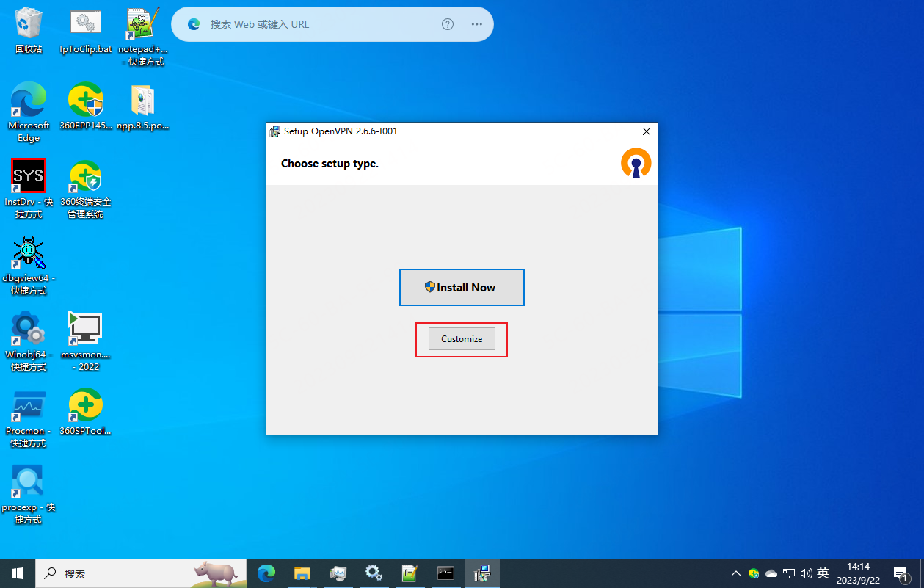Click the OpenVPN setup taskbar icon
924x588 pixels.
tap(481, 573)
